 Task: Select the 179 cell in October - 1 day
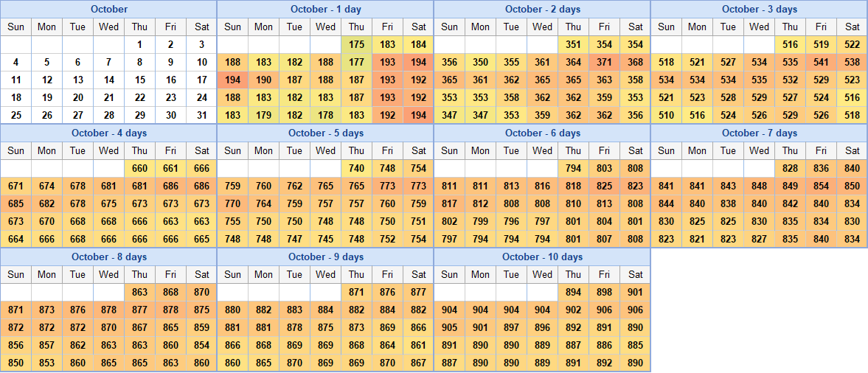(263, 115)
